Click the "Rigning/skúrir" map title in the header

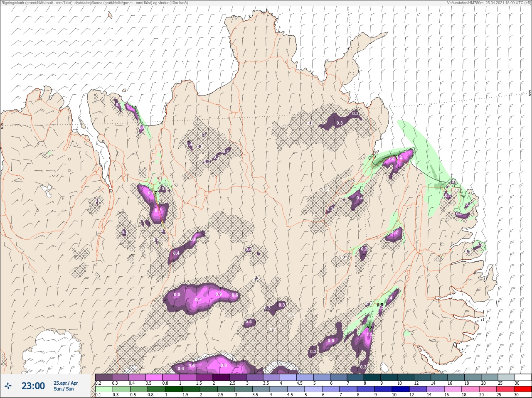tap(94, 3)
